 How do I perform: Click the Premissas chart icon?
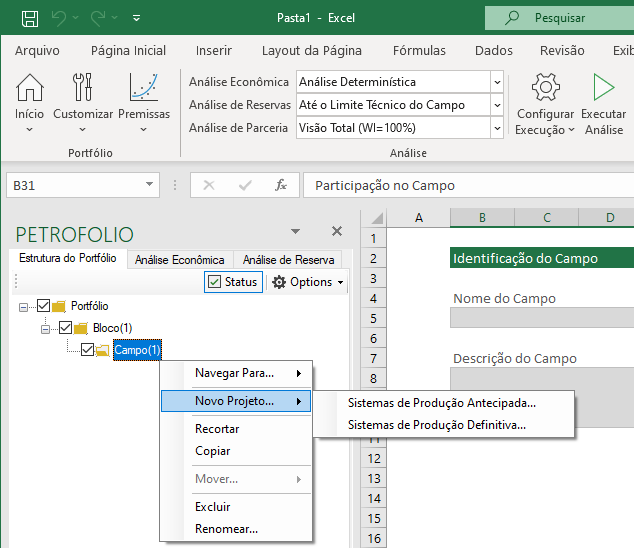[144, 89]
